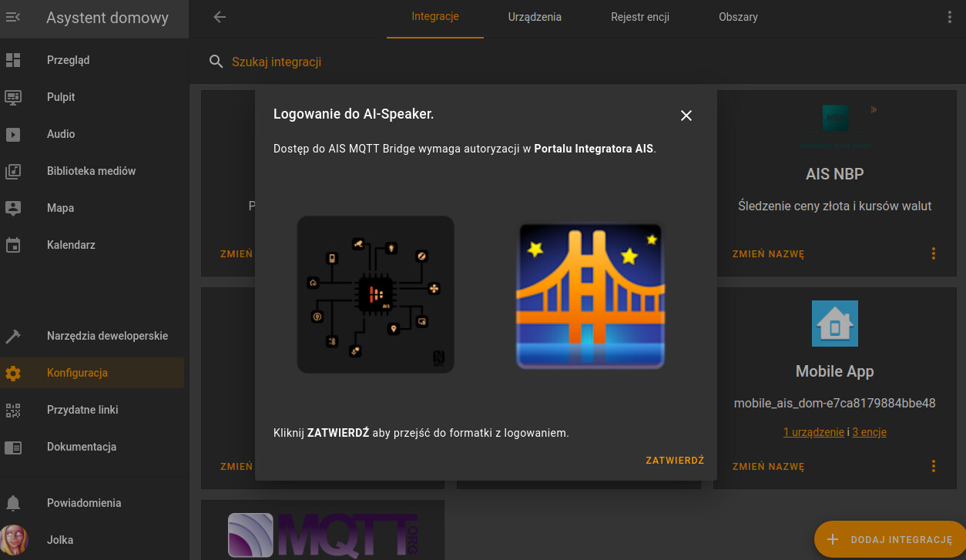Open Biblioteka mediów
The width and height of the screenshot is (966, 560).
[x=92, y=171]
